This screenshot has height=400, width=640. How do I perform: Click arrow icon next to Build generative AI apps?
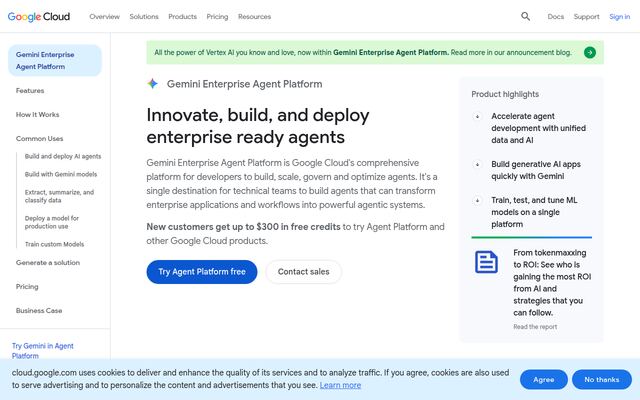[477, 164]
